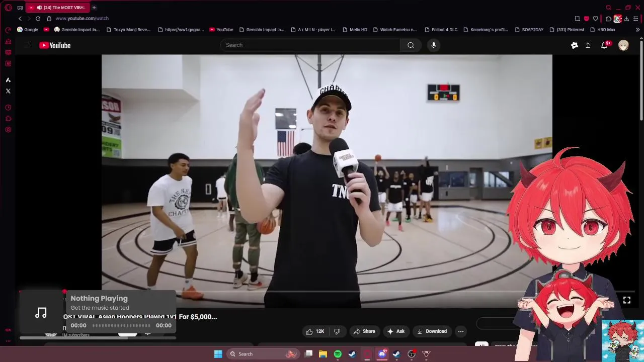Open YouTube create upload icon
The width and height of the screenshot is (644, 362).
point(588,45)
